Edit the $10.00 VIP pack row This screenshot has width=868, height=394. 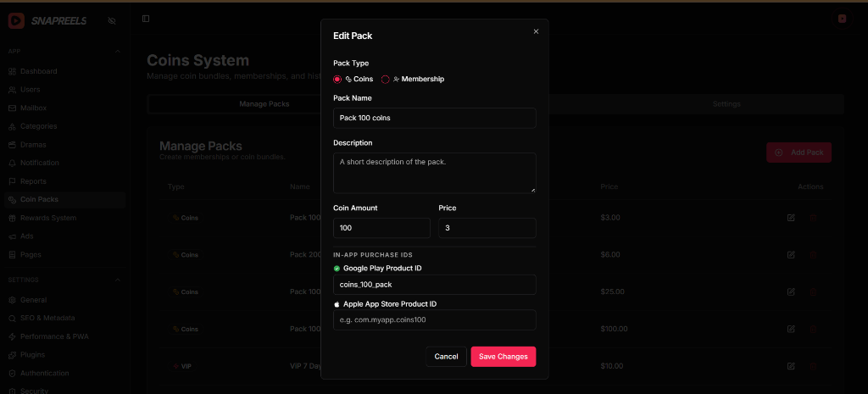click(791, 366)
